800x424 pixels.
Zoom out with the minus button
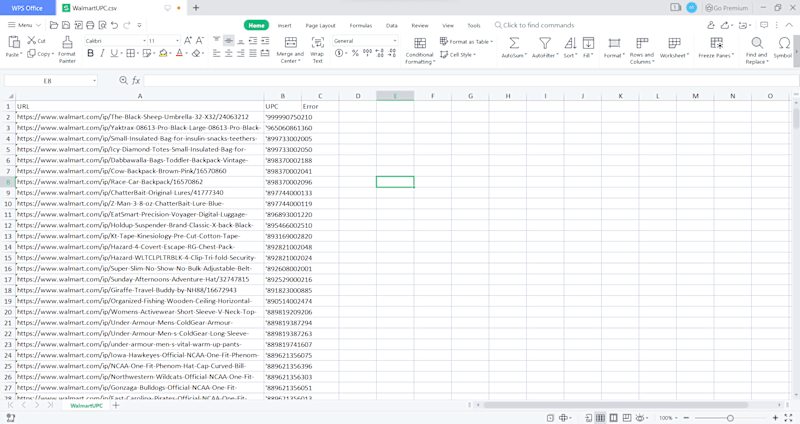(x=686, y=418)
